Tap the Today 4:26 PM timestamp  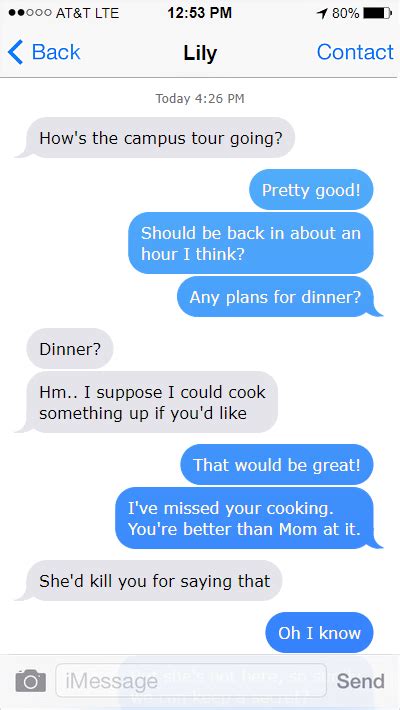(x=200, y=98)
